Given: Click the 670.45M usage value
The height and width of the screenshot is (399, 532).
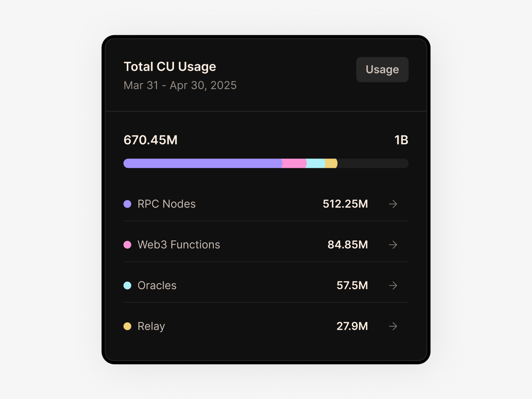Looking at the screenshot, I should pyautogui.click(x=150, y=140).
